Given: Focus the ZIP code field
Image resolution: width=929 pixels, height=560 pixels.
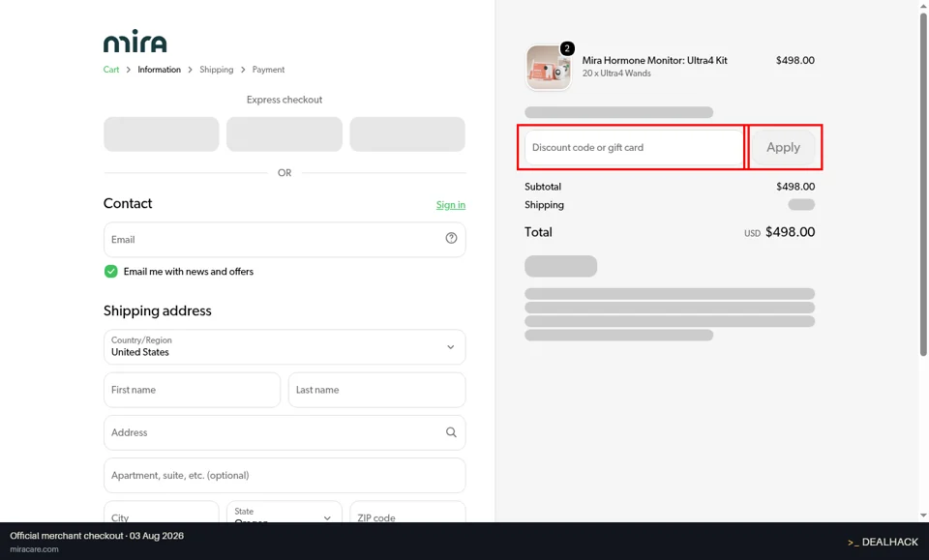Looking at the screenshot, I should coord(407,513).
